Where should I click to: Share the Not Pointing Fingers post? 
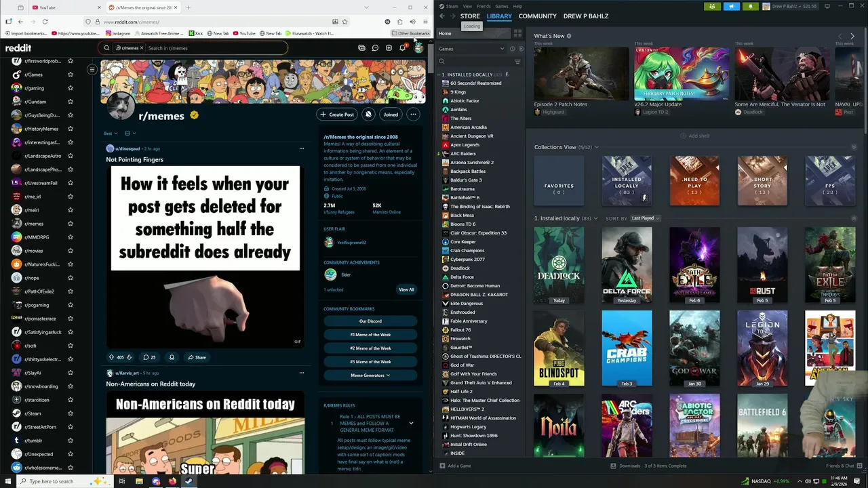197,357
